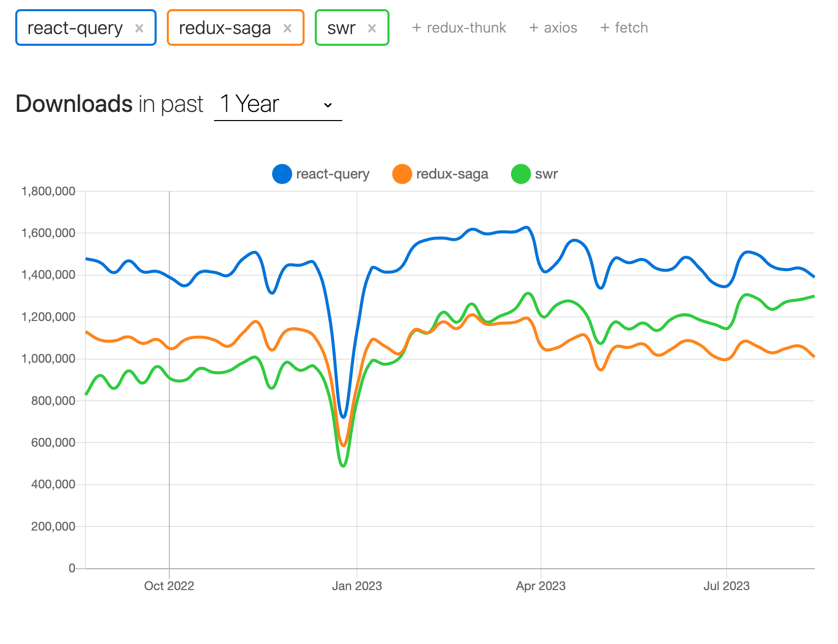Remove react-query tag with its x icon
The image size is (838, 644).
139,28
